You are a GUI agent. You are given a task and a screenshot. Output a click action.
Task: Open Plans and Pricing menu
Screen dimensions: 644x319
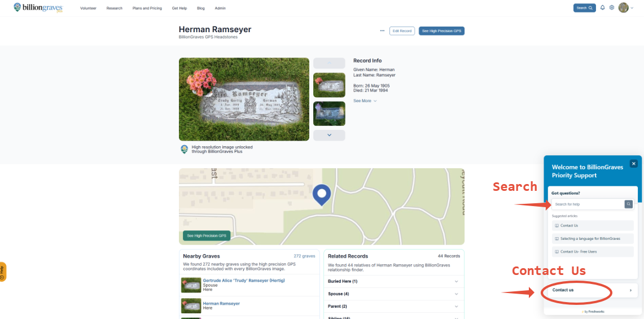[147, 8]
